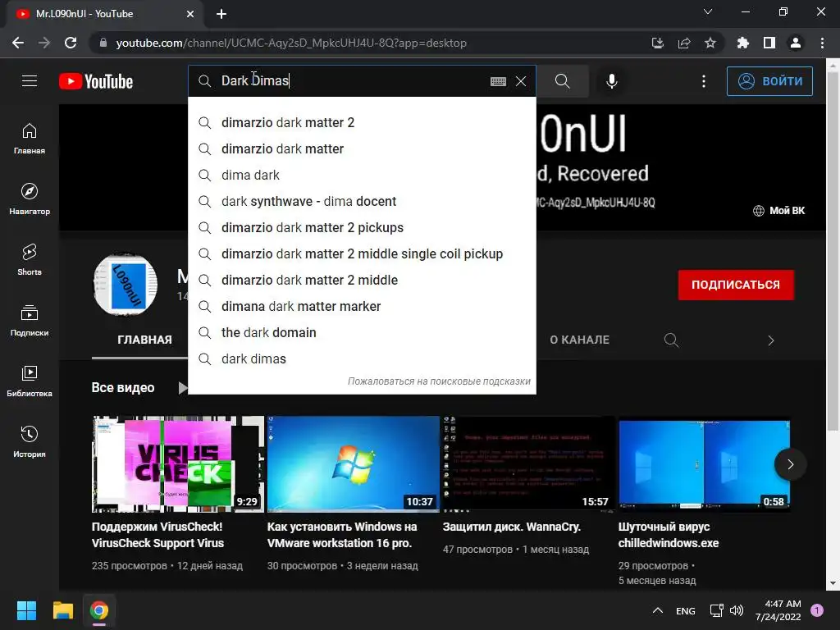Choose suggestion 'dimarzio dark matter 2 middle'

point(362,281)
